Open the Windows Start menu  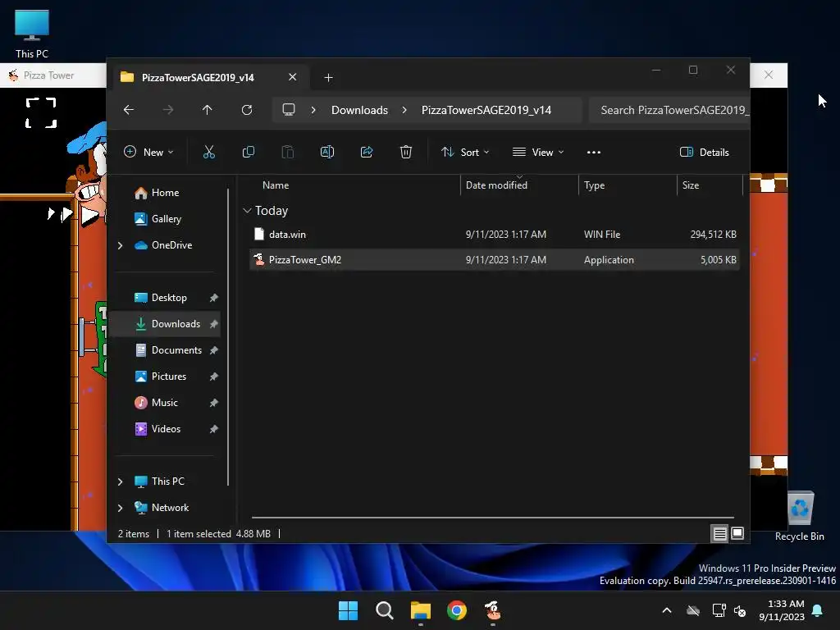tap(348, 610)
